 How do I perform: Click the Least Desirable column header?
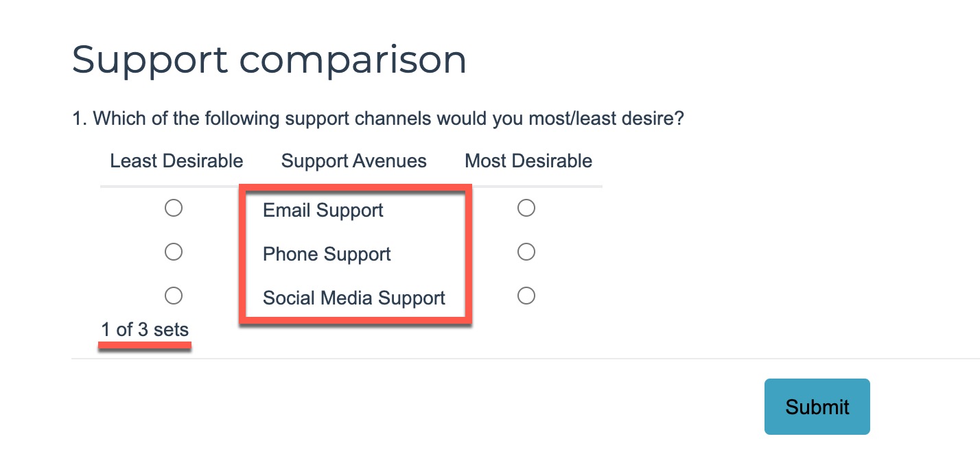coord(176,161)
